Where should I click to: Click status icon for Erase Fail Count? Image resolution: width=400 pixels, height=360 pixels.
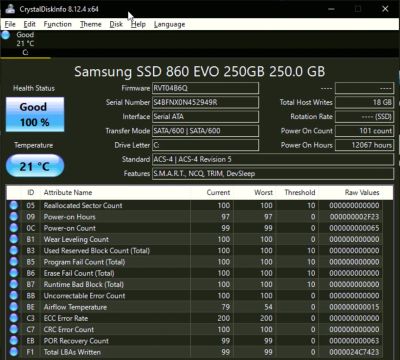[14, 273]
